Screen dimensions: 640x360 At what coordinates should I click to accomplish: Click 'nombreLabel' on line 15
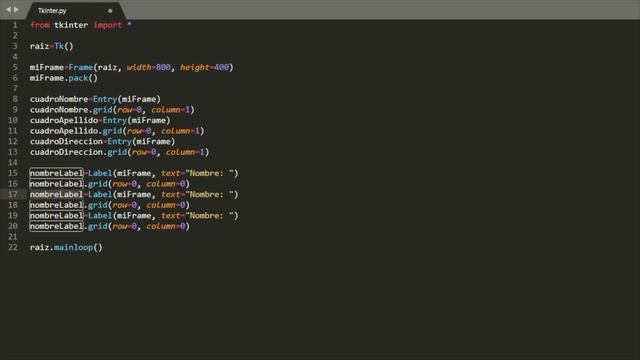click(56, 173)
